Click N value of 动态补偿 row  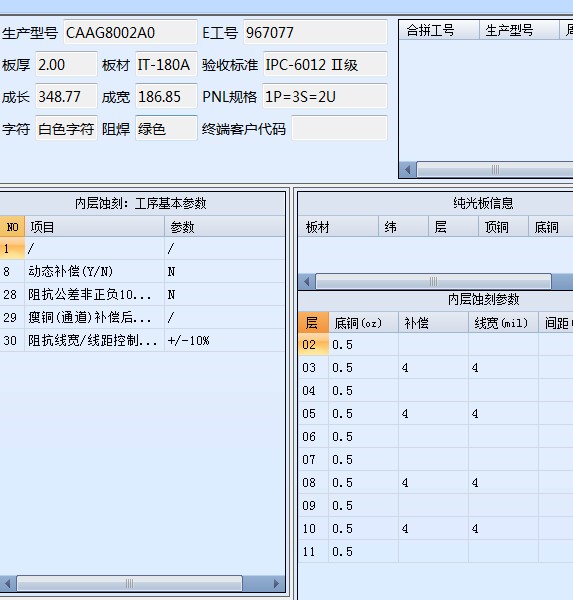coord(224,272)
